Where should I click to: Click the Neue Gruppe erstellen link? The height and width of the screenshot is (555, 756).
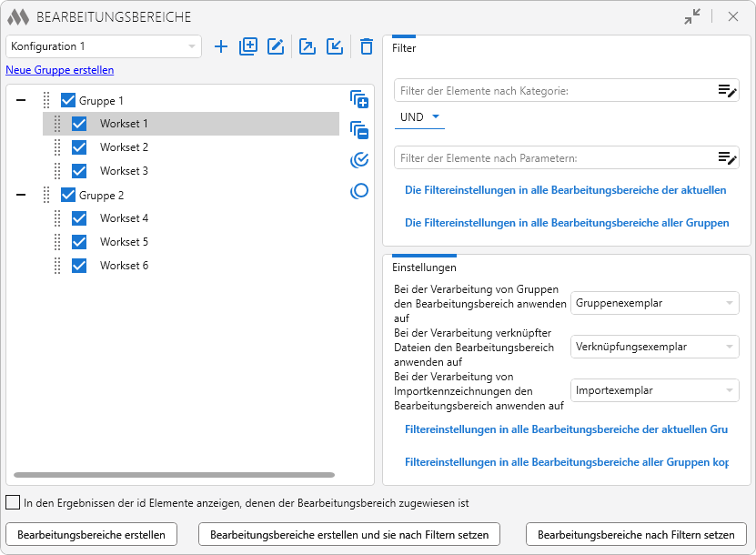[x=60, y=70]
